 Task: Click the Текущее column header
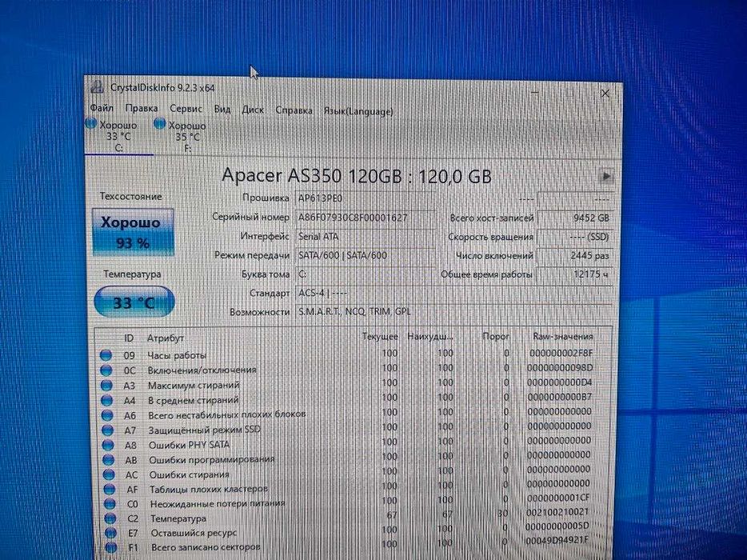380,336
